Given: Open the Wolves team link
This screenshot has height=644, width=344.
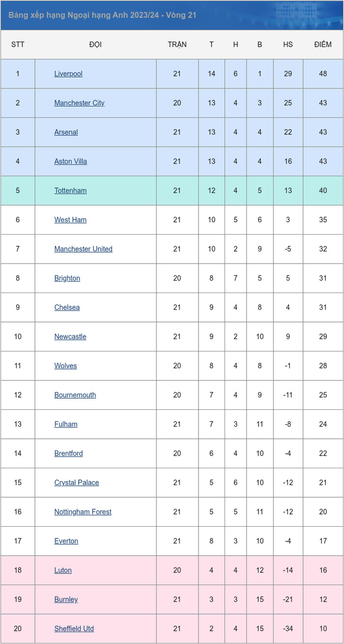Looking at the screenshot, I should click(65, 366).
